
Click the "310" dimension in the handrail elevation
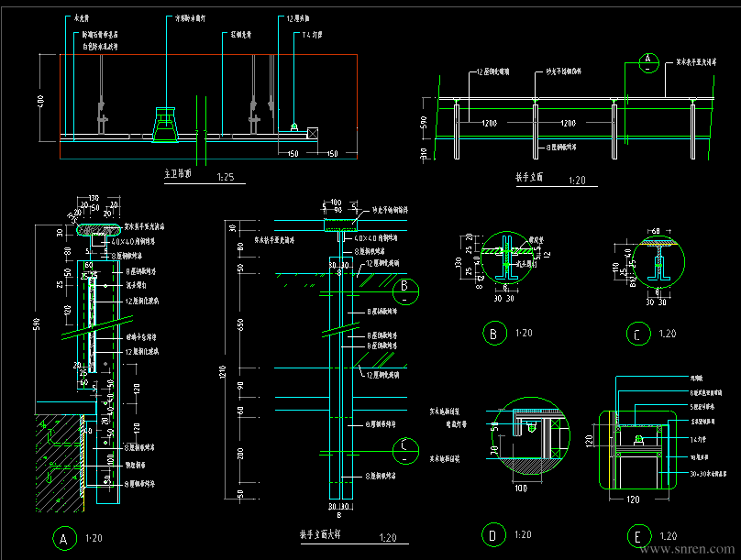424,153
